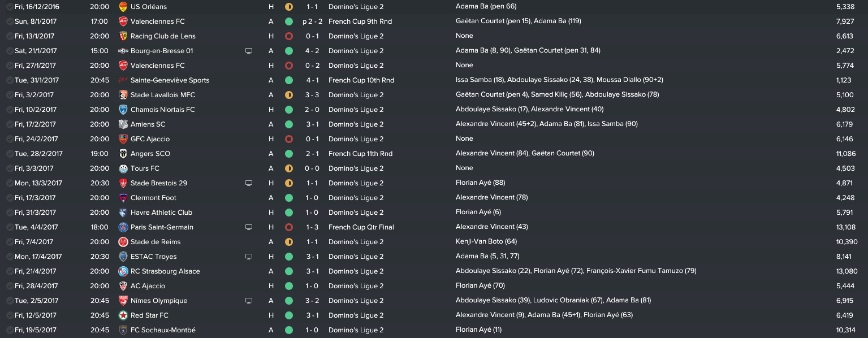Open the Stade de Reims team link
This screenshot has height=338, width=868.
pyautogui.click(x=155, y=242)
